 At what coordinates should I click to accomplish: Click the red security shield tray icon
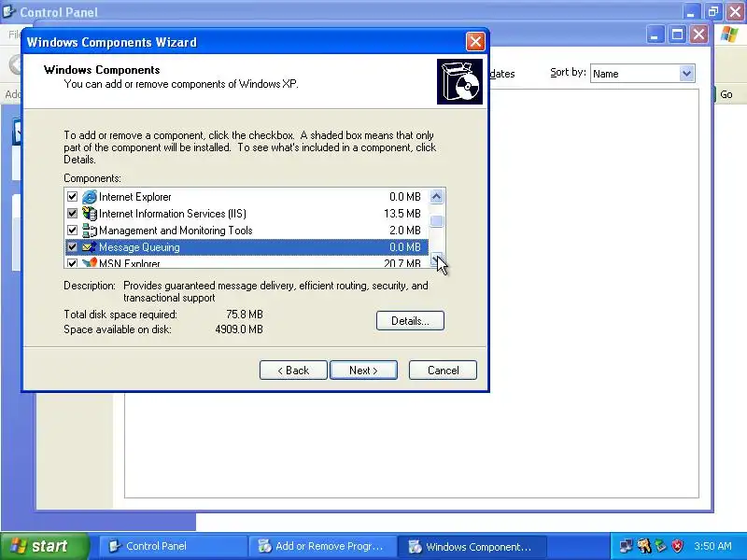[x=677, y=546]
